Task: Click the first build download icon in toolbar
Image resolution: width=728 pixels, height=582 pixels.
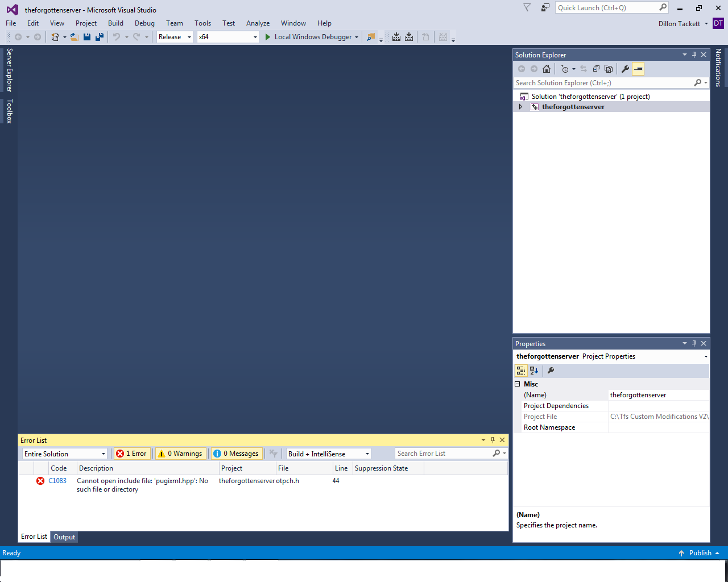Action: point(396,37)
